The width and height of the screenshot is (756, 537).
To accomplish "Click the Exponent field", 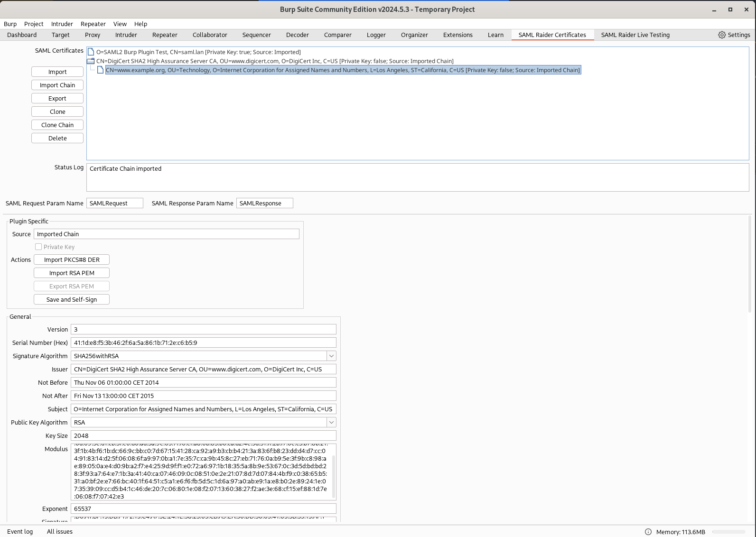I will coord(203,509).
